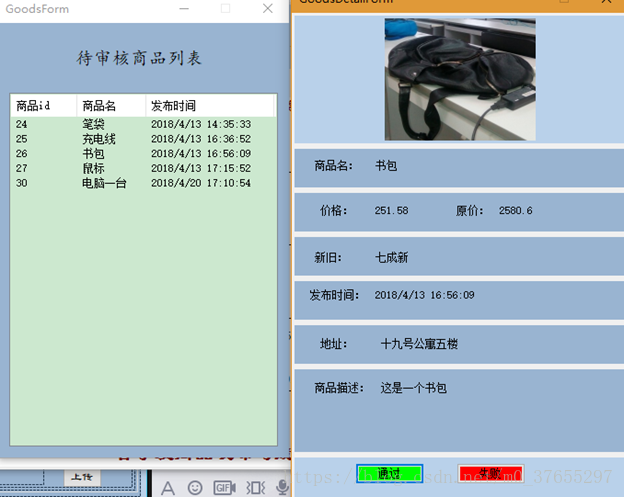Screen dimensions: 624x497
Task: Click the publish time 2018/4/20 17:10:54
Action: [x=201, y=183]
